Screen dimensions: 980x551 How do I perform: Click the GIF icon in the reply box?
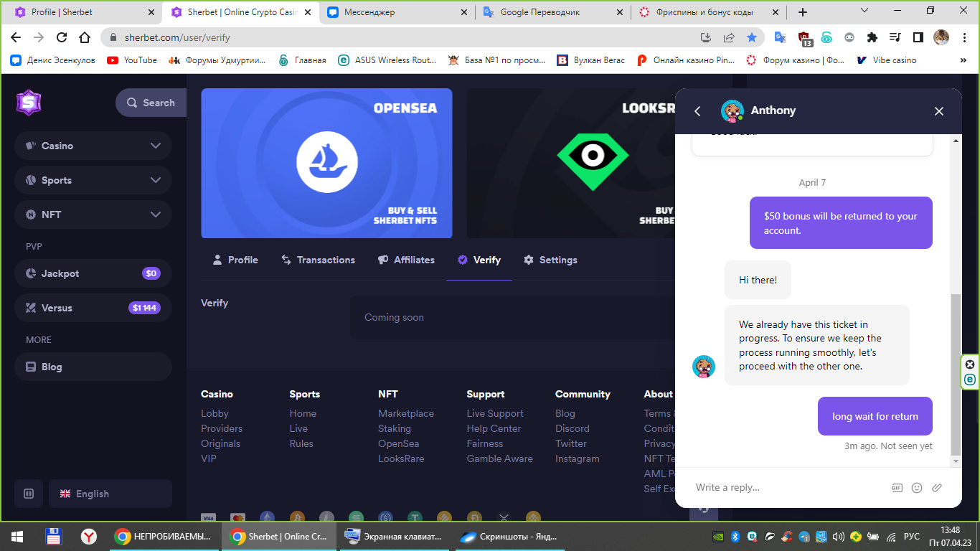click(897, 488)
